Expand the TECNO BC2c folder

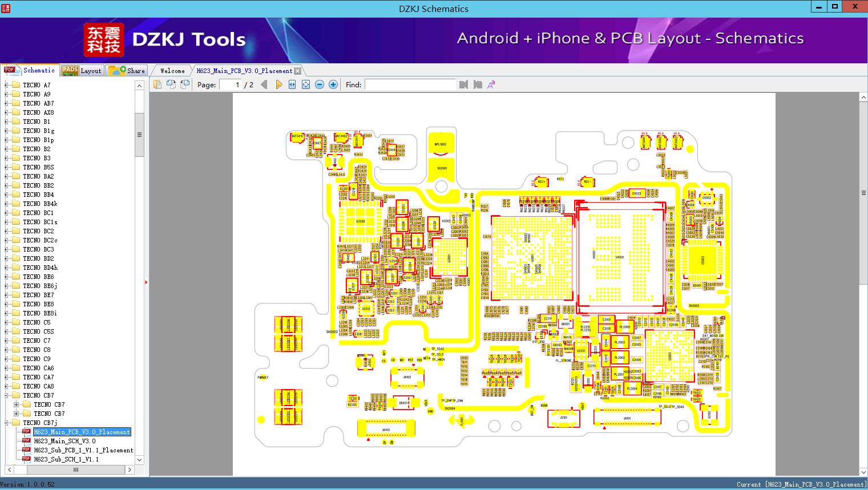pos(6,240)
